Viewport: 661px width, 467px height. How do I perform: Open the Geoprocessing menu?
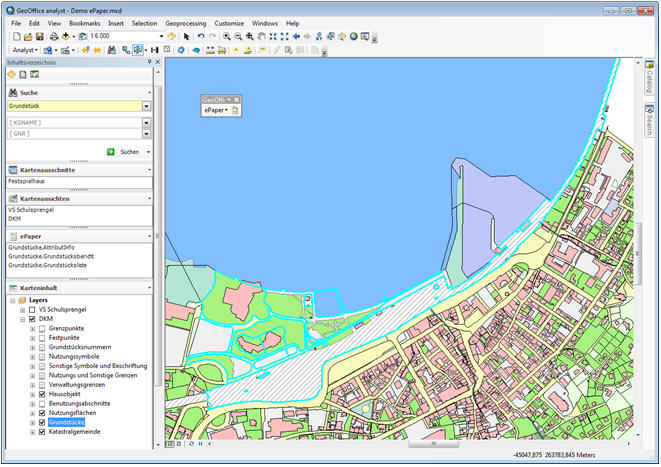pyautogui.click(x=187, y=22)
